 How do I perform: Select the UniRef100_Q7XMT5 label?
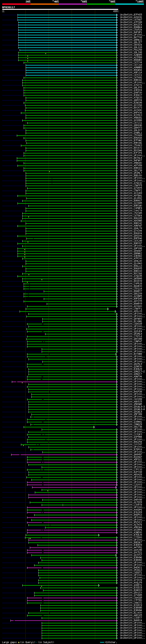point(131,188)
